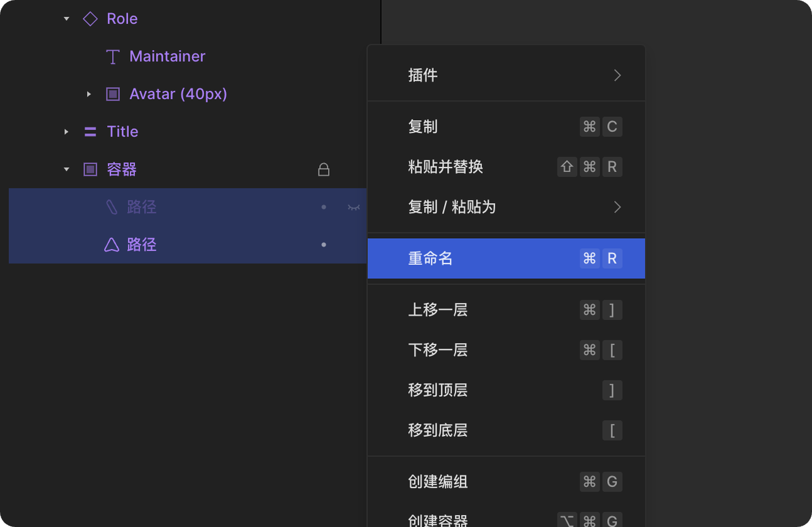
Task: Show the hidden 路径 layer via the closed-eye icon
Action: (354, 207)
